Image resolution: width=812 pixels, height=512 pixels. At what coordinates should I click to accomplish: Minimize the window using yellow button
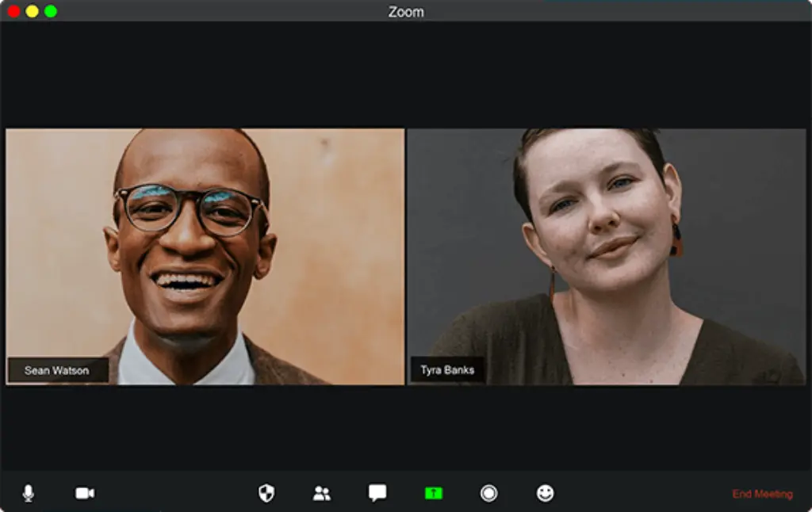(x=32, y=11)
